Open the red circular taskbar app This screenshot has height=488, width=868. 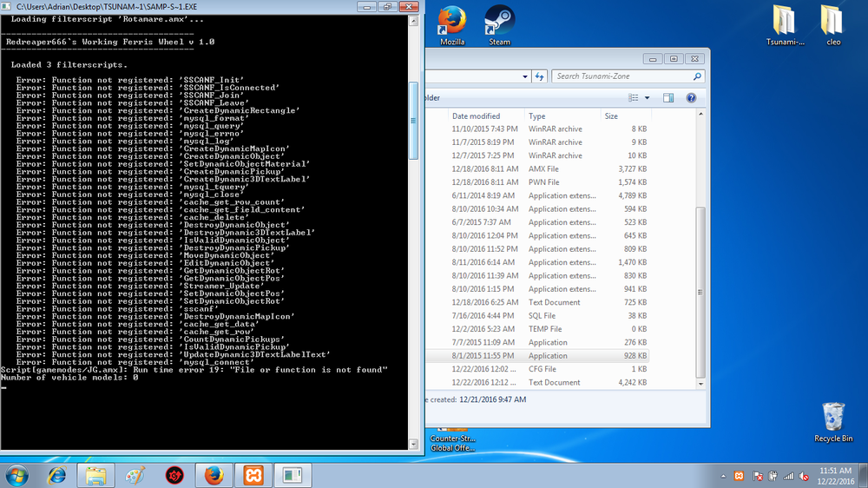(174, 475)
